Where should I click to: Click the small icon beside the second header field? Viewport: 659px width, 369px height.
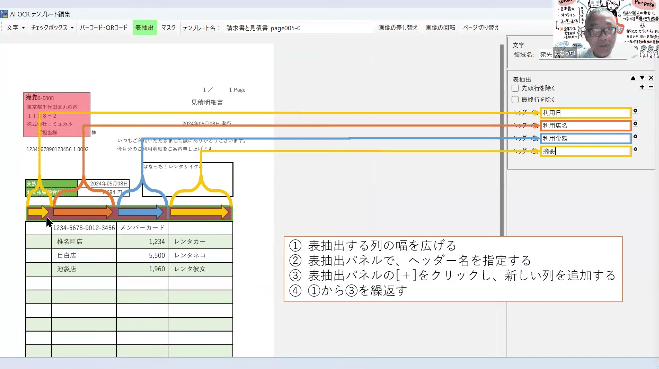[635, 124]
